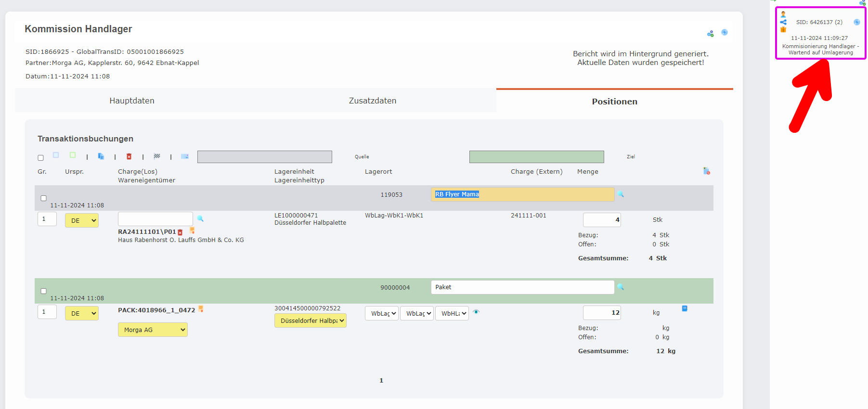This screenshot has width=868, height=409.
Task: Click the copy documents icon in toolbar
Action: [101, 156]
